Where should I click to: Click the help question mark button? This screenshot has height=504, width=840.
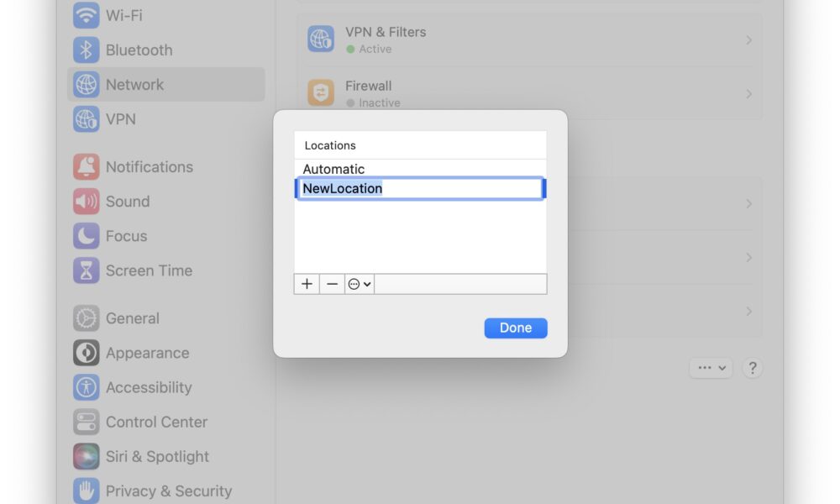[x=752, y=368]
